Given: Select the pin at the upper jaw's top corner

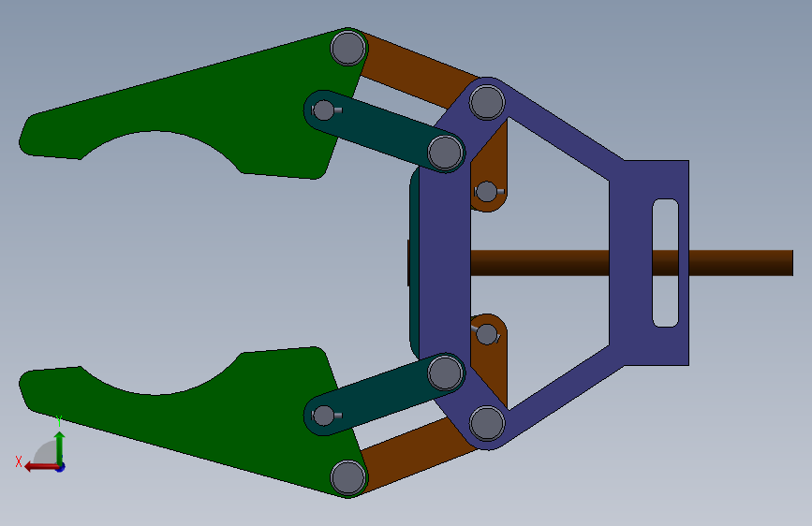Looking at the screenshot, I should tap(348, 48).
